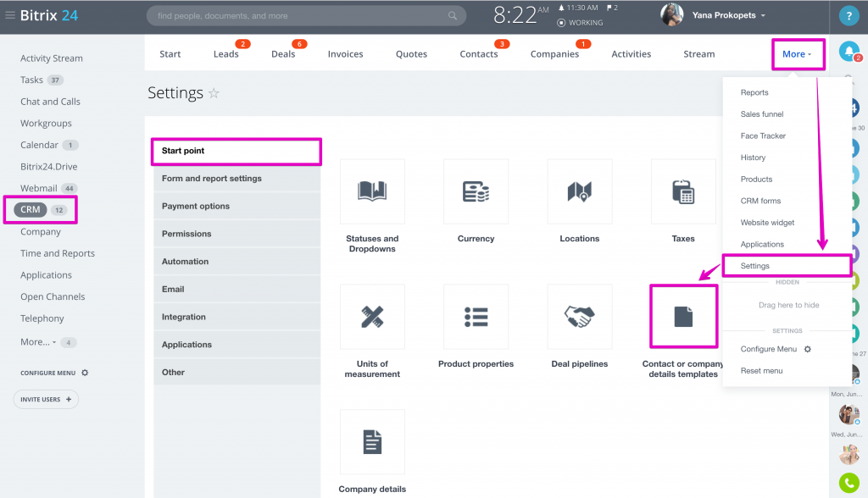Viewport: 868px width, 498px height.
Task: Open CRM forms from the dropdown
Action: tap(760, 201)
